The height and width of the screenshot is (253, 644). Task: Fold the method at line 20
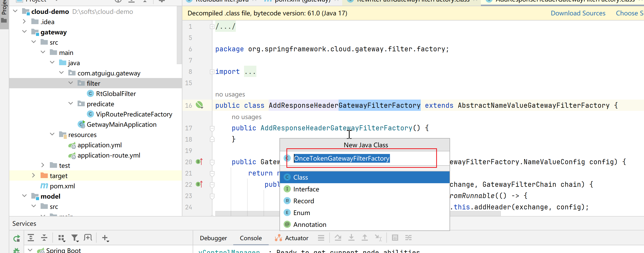tap(212, 162)
